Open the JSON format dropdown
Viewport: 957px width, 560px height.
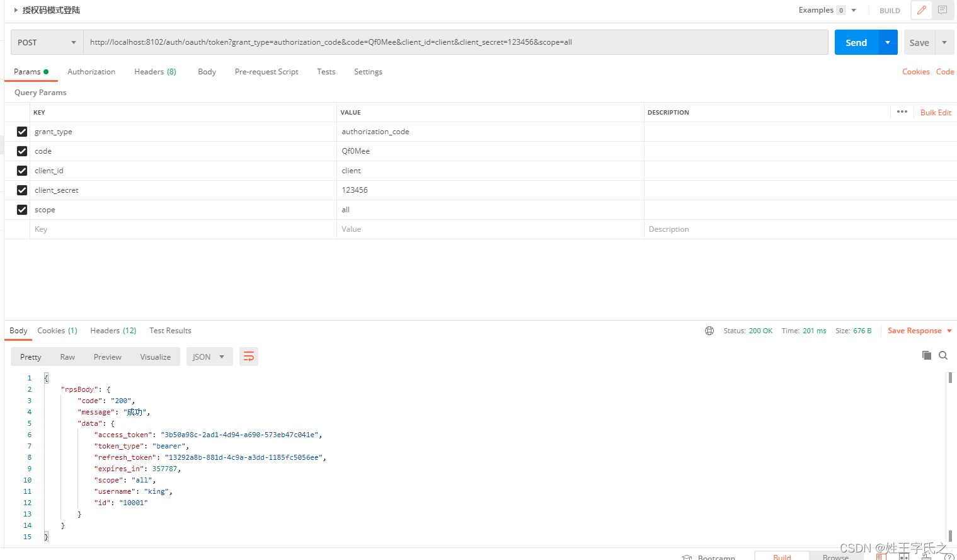pos(210,357)
